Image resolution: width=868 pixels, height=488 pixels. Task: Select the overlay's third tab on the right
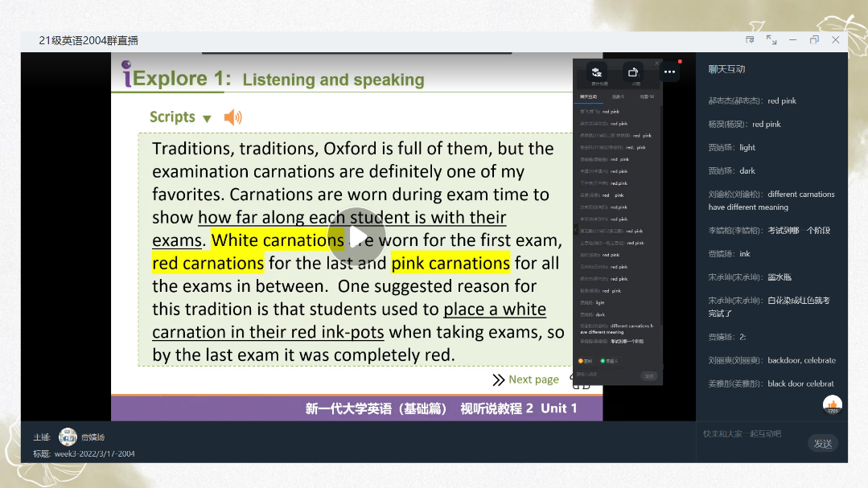click(647, 96)
